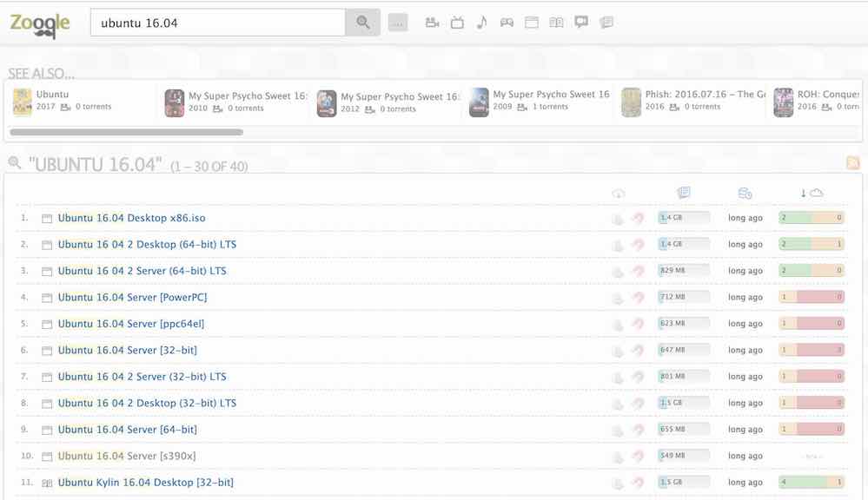868x500 pixels.
Task: Sort results by size column header
Action: [684, 193]
